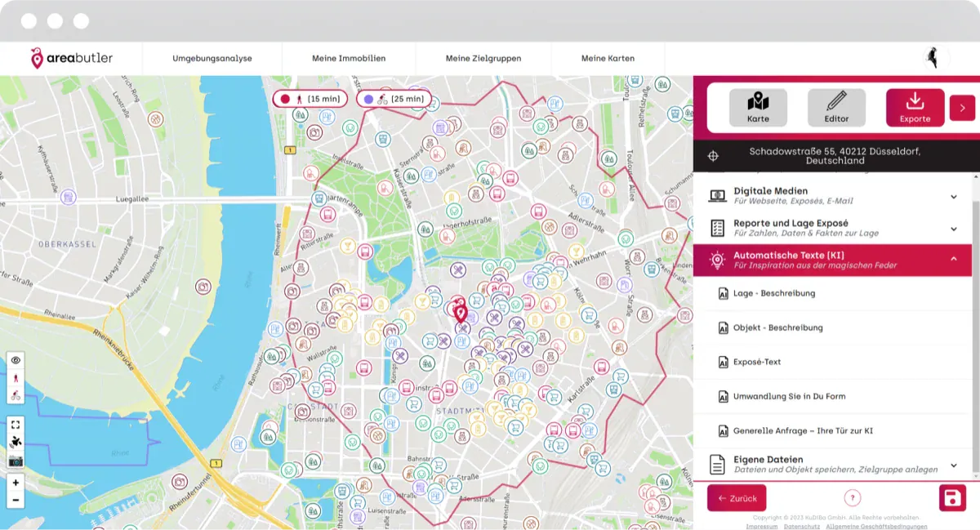Open Generelle Anfrage – Ihre Tür zur KI

point(803,430)
